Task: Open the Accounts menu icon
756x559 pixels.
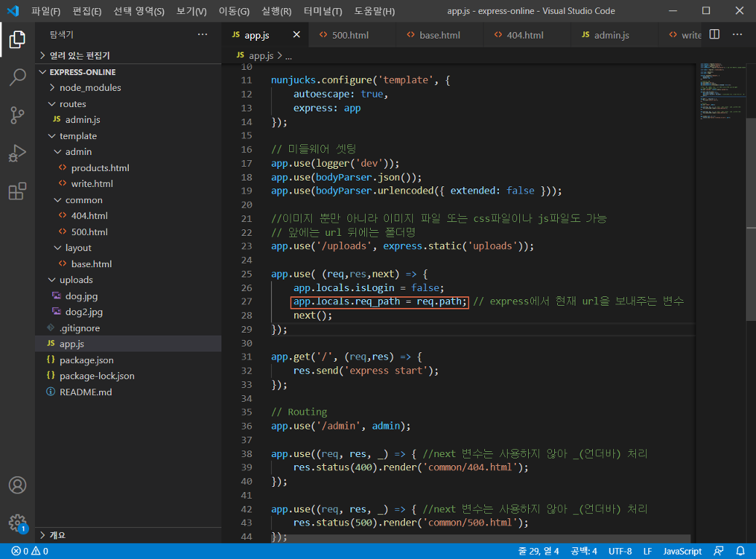Action: [17, 485]
